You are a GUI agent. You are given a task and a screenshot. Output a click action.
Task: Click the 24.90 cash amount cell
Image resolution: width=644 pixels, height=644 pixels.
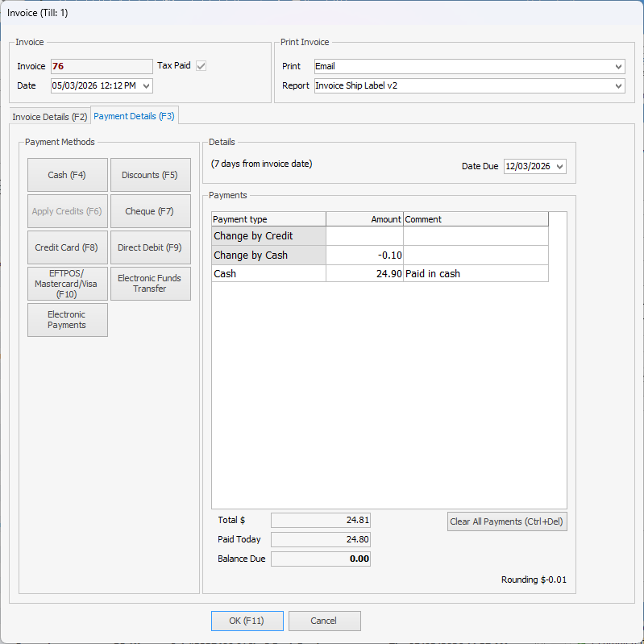click(364, 273)
